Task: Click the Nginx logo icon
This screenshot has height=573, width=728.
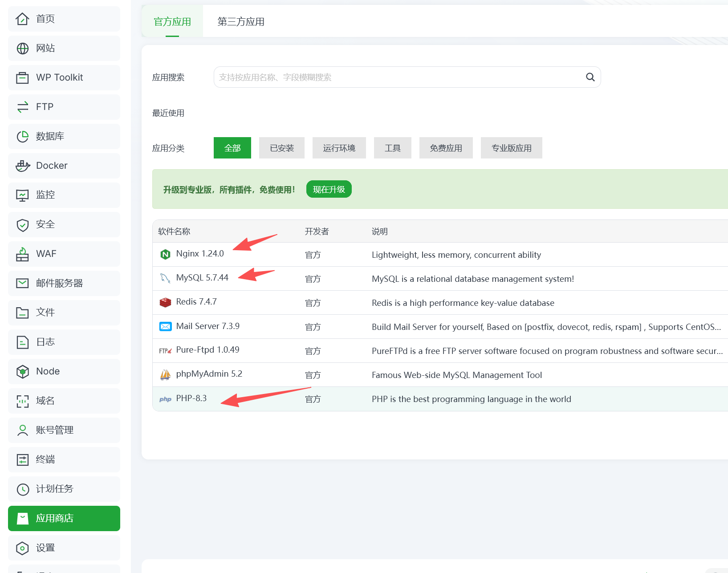Action: 165,254
